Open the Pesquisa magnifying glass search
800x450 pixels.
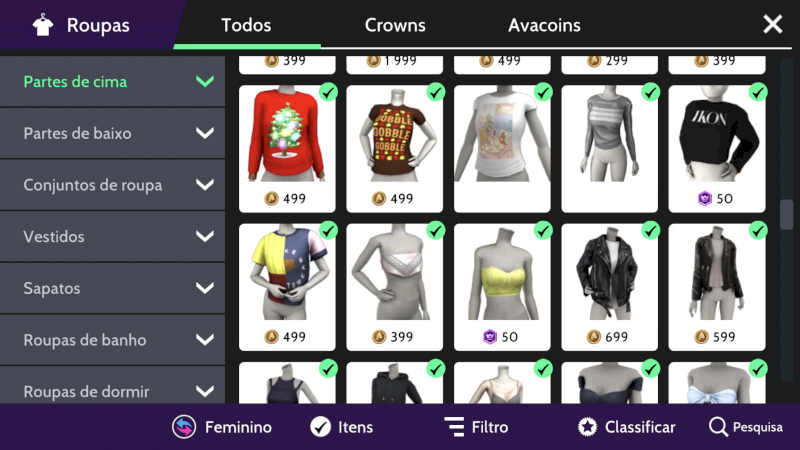coord(718,427)
